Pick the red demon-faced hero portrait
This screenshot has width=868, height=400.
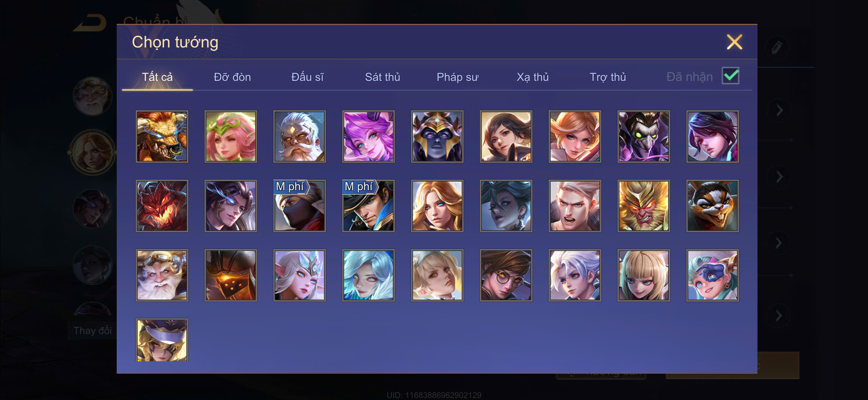[x=162, y=206]
